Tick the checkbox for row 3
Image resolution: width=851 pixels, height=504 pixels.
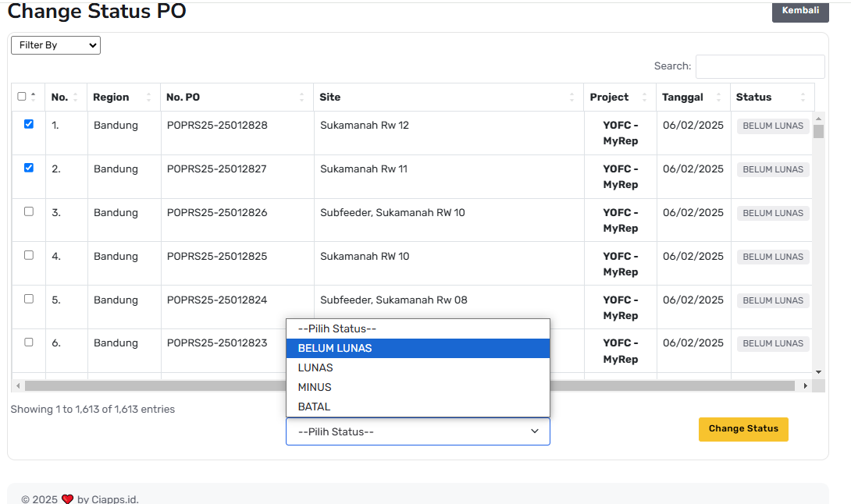29,211
